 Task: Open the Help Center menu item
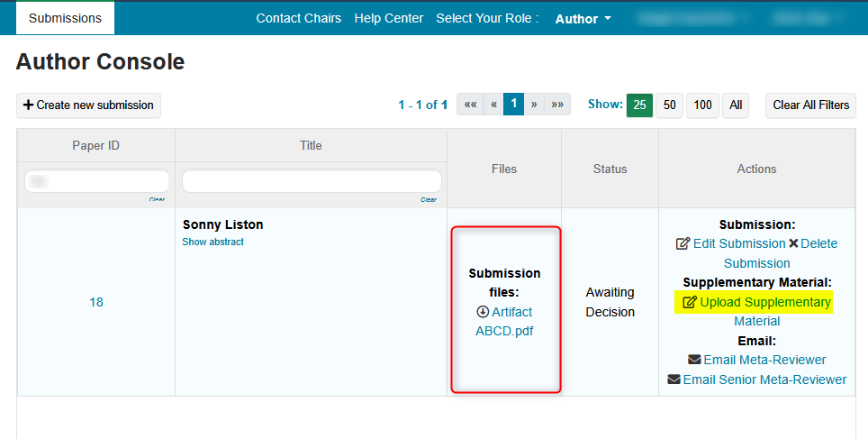point(388,18)
